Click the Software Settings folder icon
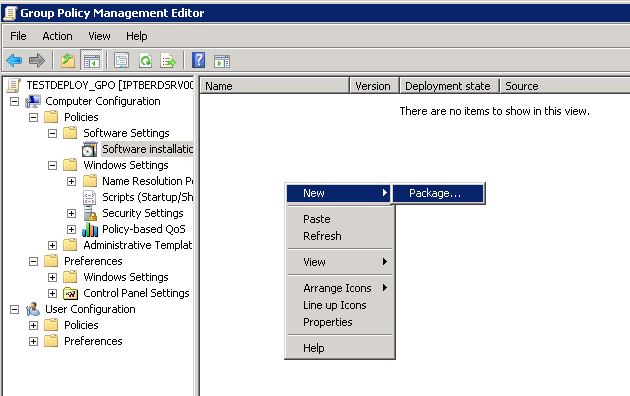This screenshot has height=396, width=630. pyautogui.click(x=70, y=133)
